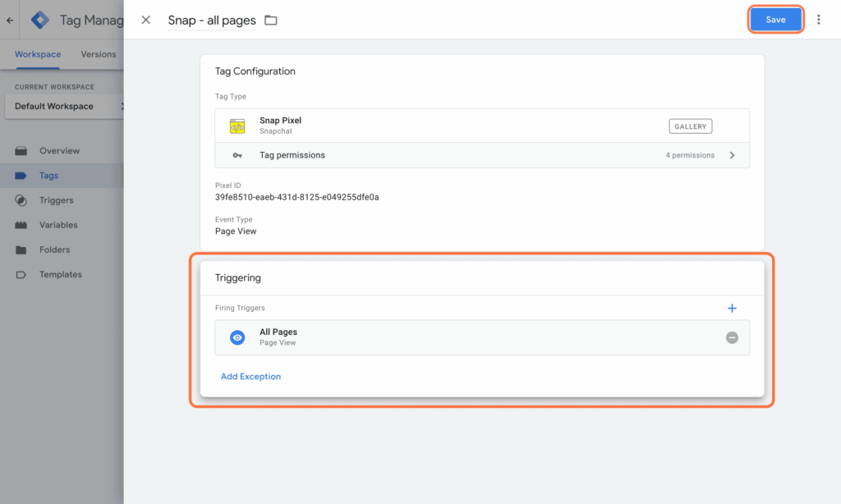
Task: Click the back arrow in Tag Manager
Action: pyautogui.click(x=10, y=21)
